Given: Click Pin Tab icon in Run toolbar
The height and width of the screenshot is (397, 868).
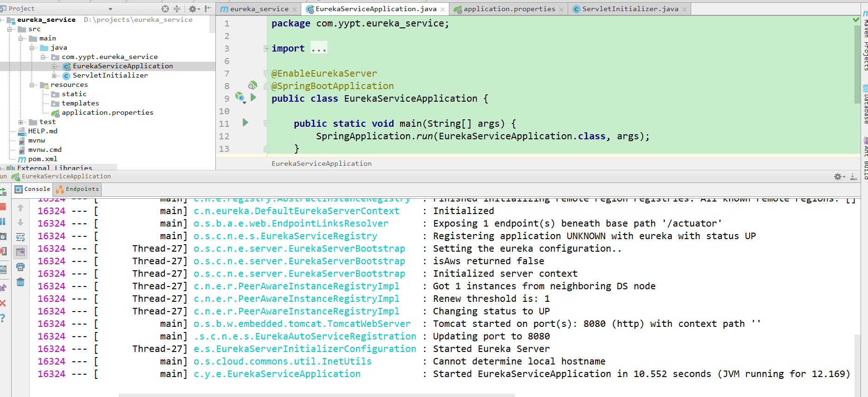Looking at the screenshot, I should (3, 288).
